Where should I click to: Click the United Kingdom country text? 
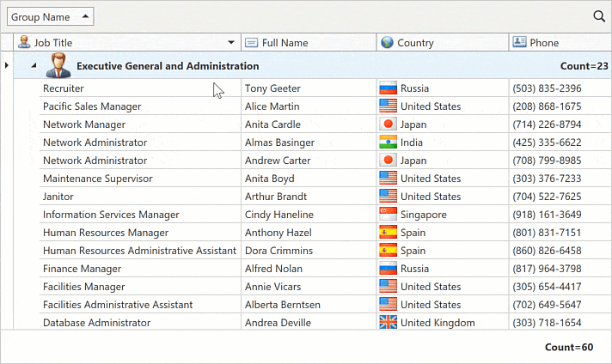tap(438, 323)
